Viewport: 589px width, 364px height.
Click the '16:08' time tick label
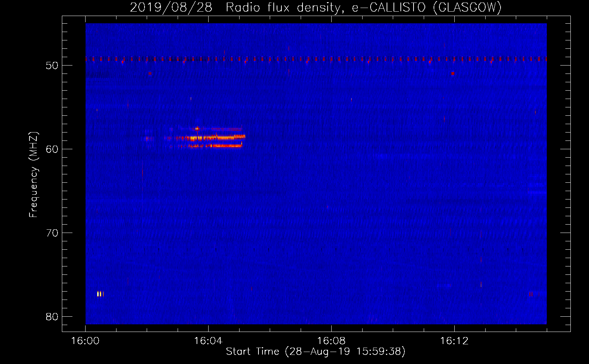click(331, 341)
